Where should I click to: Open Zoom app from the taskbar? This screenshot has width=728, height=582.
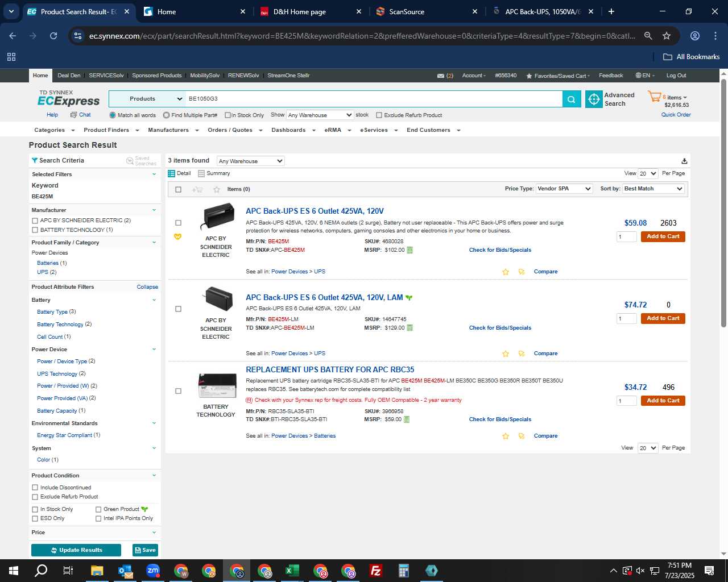(153, 571)
